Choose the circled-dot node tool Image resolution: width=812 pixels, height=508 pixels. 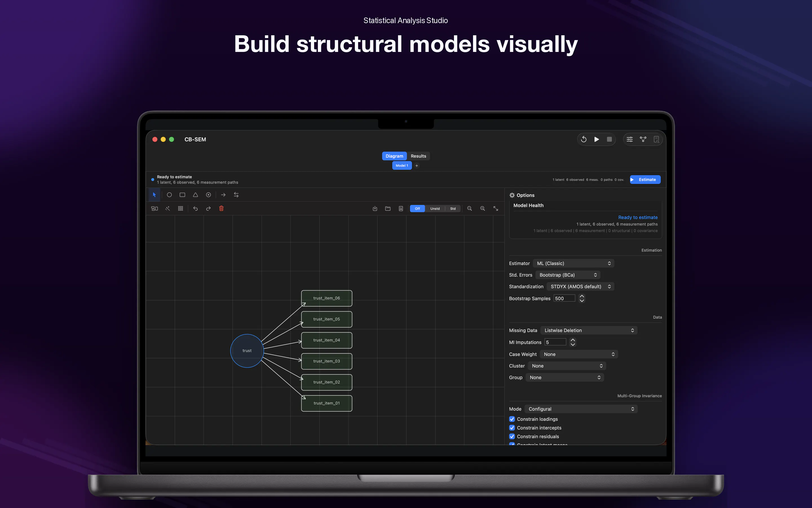[208, 195]
